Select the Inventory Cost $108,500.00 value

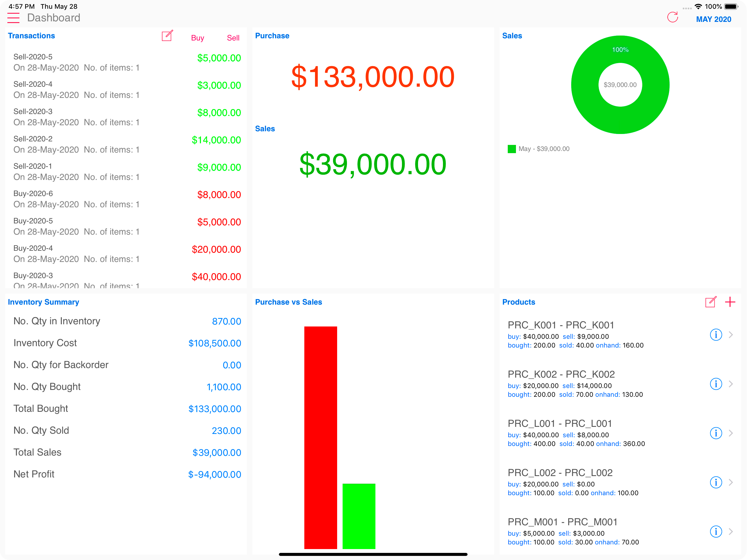tap(215, 343)
